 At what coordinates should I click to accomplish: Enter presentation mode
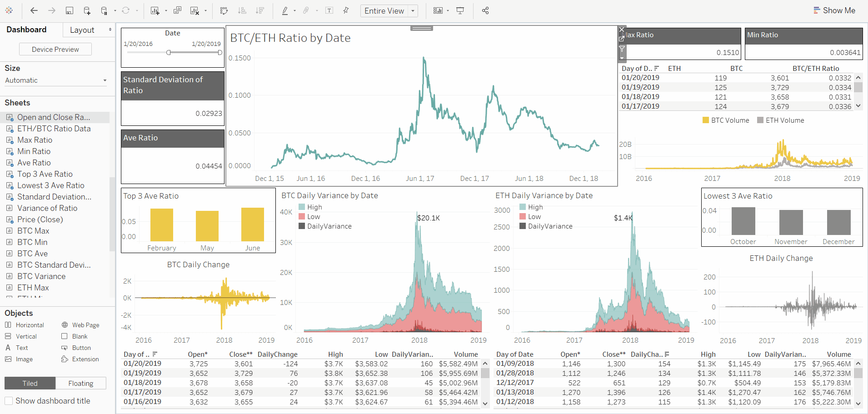click(x=460, y=10)
